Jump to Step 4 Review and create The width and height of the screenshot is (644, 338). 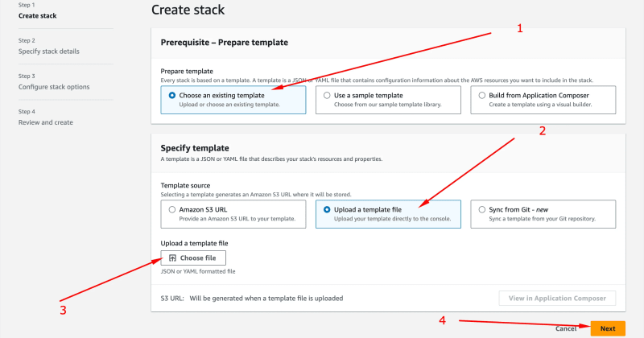coord(46,122)
